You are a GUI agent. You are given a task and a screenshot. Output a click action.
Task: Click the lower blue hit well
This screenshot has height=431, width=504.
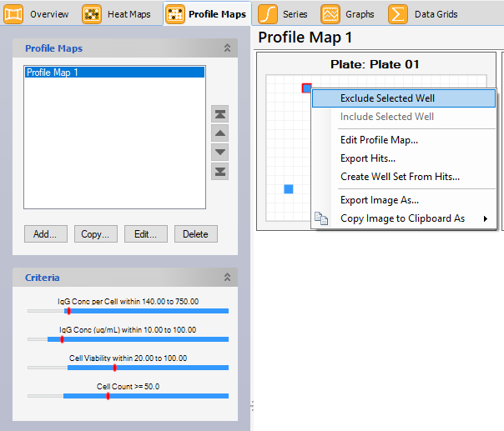coord(289,189)
